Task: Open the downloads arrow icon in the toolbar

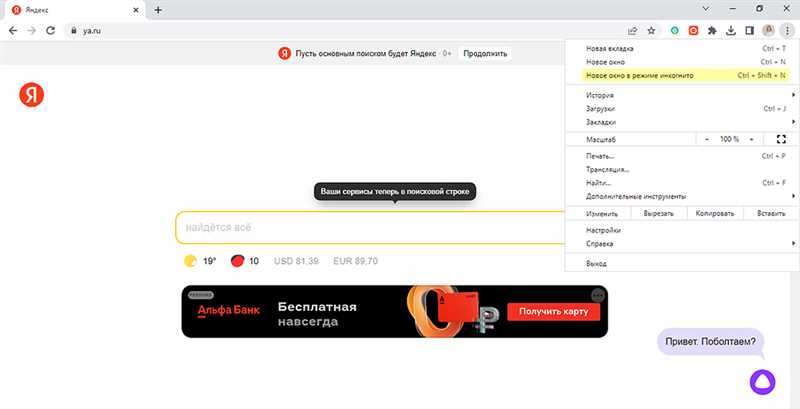Action: (731, 31)
